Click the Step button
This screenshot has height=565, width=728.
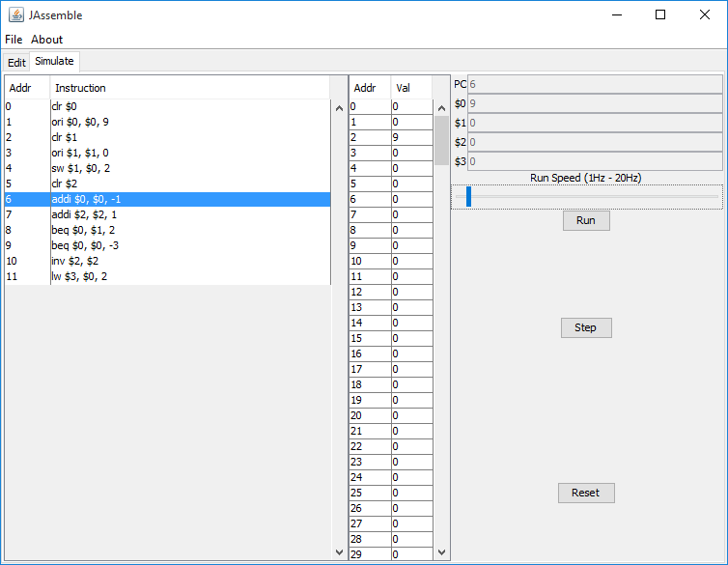[586, 327]
